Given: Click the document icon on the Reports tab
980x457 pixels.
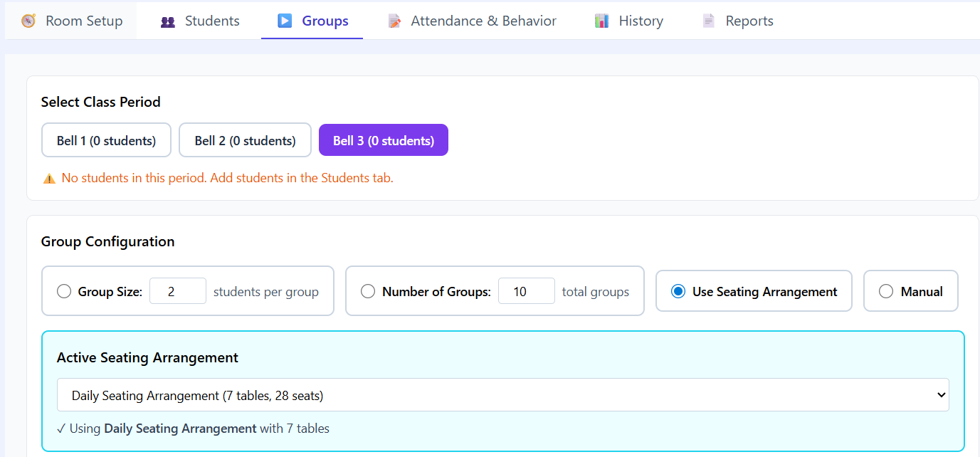Looking at the screenshot, I should click(x=708, y=21).
